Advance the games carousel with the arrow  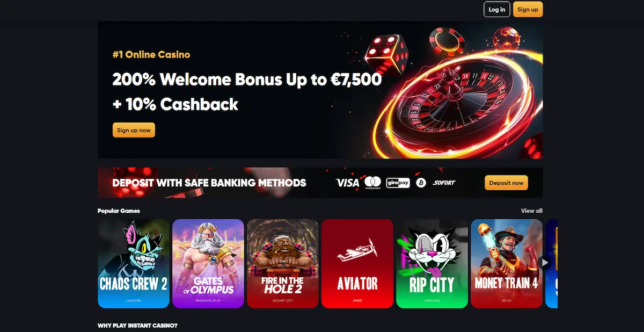pos(545,263)
